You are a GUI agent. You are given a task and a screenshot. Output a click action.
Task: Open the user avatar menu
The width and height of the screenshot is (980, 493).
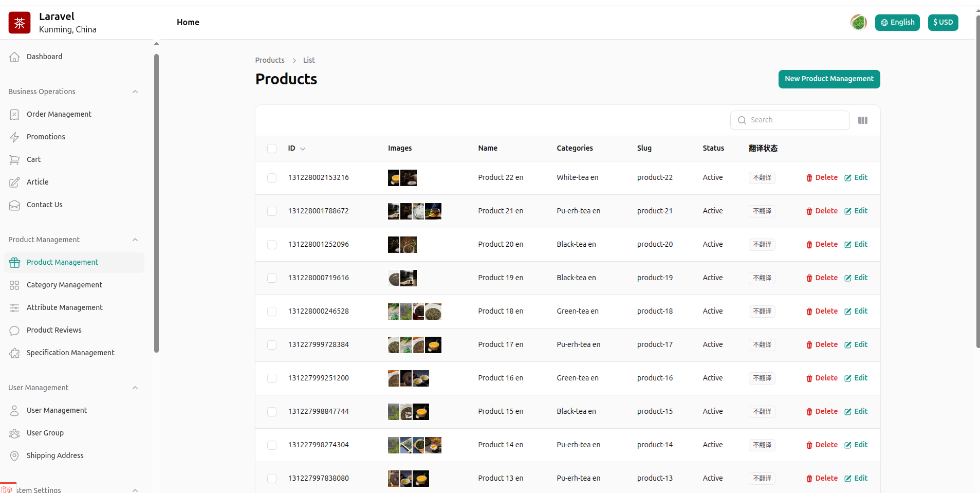[x=858, y=23]
